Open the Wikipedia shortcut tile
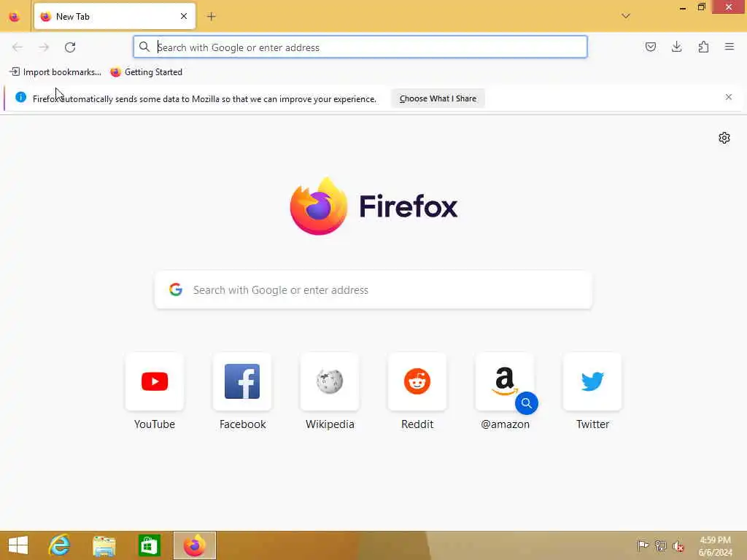The width and height of the screenshot is (747, 560). point(330,381)
